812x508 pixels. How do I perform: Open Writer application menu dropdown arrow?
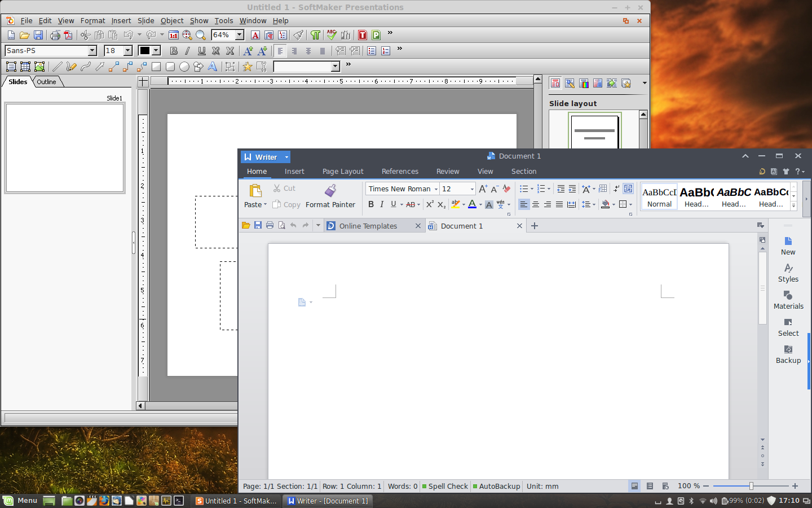(286, 157)
